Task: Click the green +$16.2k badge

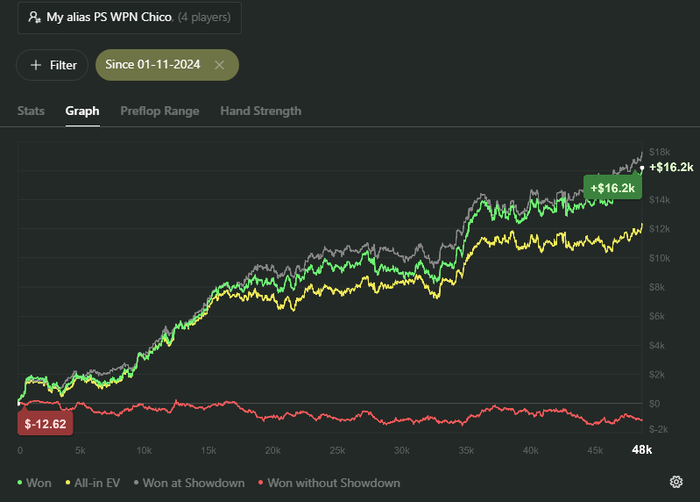Action: (x=613, y=188)
